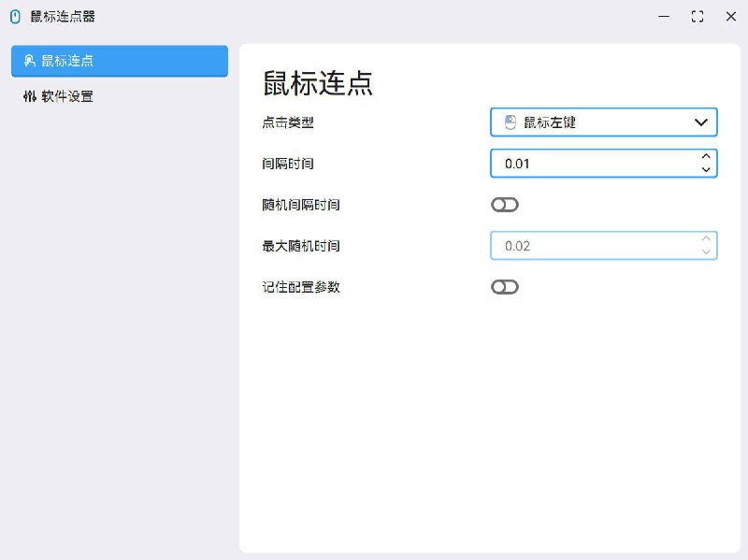Decrease 间隔时间 with the down arrow
The width and height of the screenshot is (748, 560).
(x=706, y=170)
